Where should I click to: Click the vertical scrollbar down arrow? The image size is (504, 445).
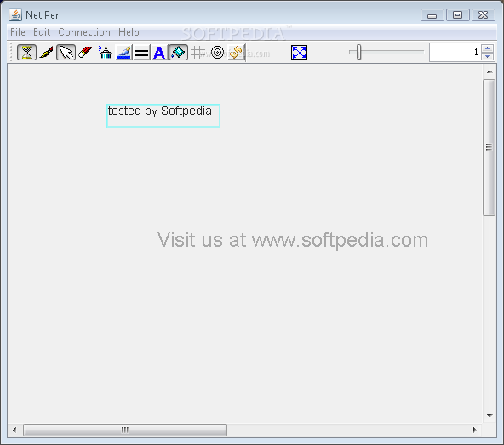490,416
